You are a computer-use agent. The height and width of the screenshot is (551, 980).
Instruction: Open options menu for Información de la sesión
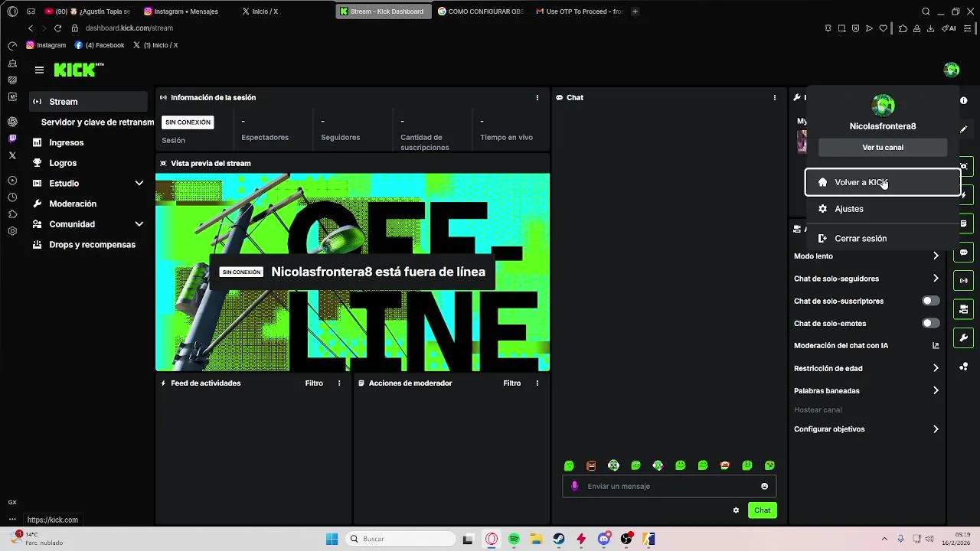(x=537, y=98)
